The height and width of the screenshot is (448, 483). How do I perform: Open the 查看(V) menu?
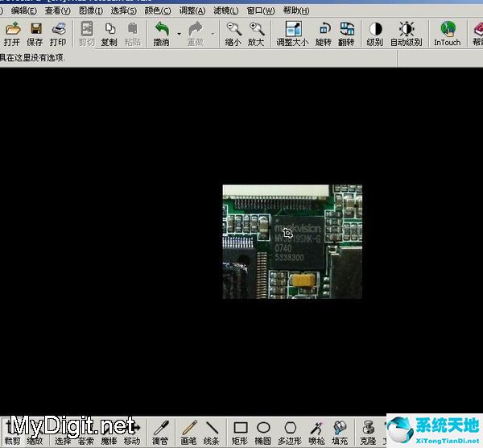coord(58,10)
